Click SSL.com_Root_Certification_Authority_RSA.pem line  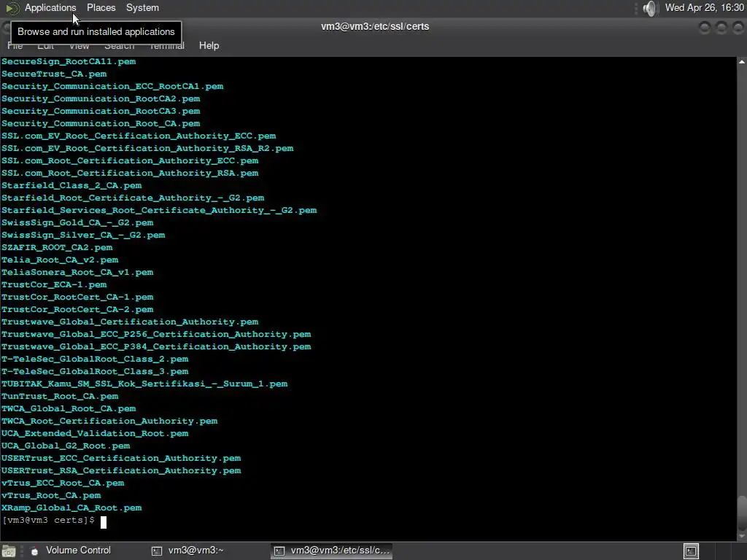130,173
